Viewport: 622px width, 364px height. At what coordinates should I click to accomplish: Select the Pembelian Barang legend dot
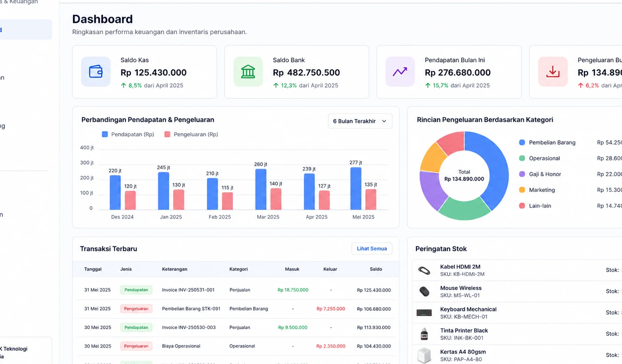pos(522,142)
